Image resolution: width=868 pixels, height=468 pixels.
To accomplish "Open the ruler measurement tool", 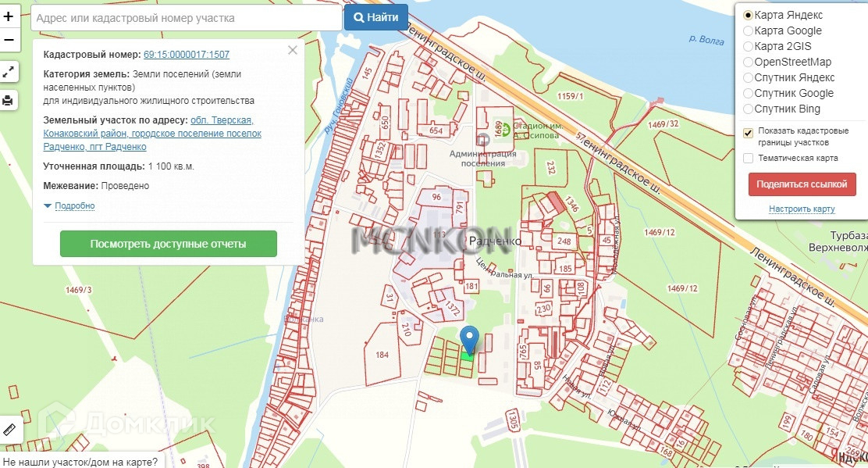I will point(10,429).
